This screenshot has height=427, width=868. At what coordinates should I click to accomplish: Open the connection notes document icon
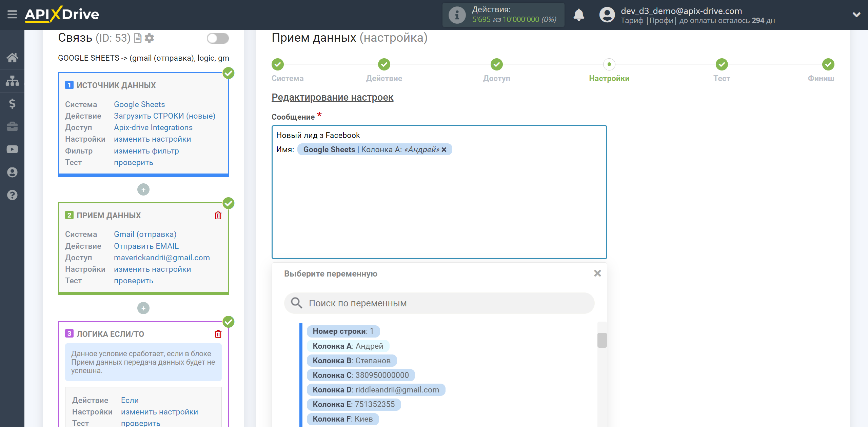[x=138, y=38]
